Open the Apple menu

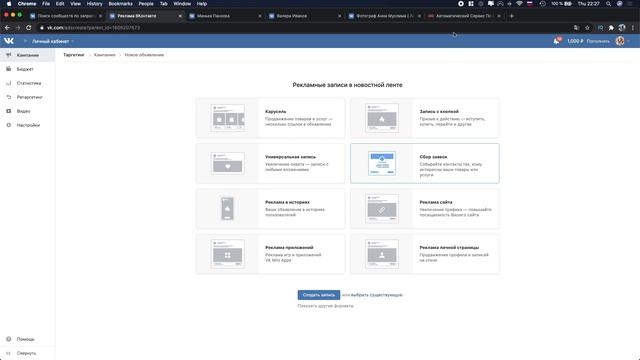[9, 4]
